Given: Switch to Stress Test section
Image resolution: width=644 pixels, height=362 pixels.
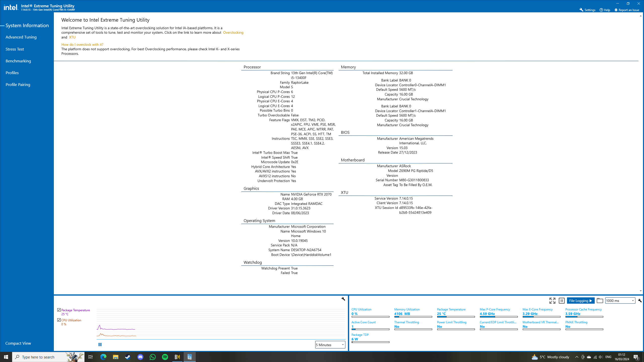Looking at the screenshot, I should pos(15,49).
